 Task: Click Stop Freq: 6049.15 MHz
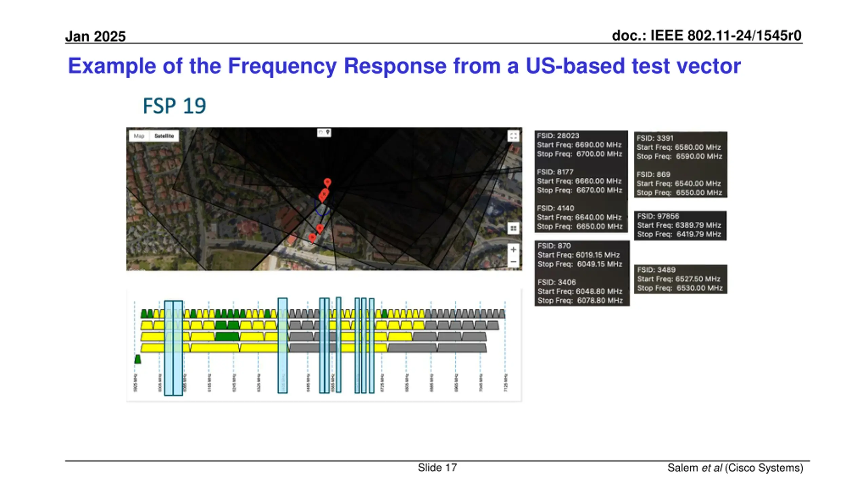tap(580, 264)
